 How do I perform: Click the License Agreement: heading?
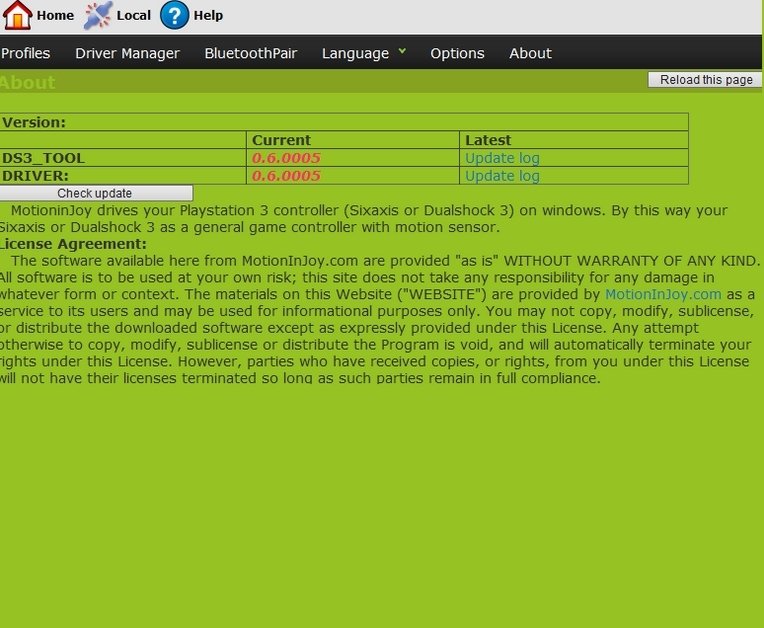click(73, 244)
